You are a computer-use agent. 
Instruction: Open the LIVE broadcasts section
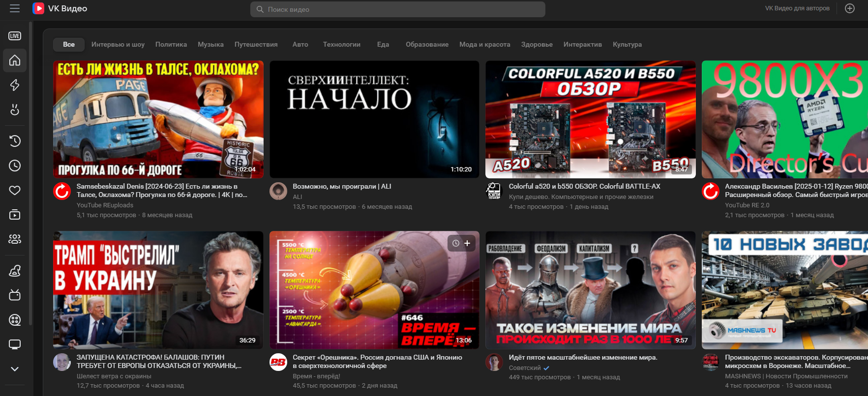15,36
